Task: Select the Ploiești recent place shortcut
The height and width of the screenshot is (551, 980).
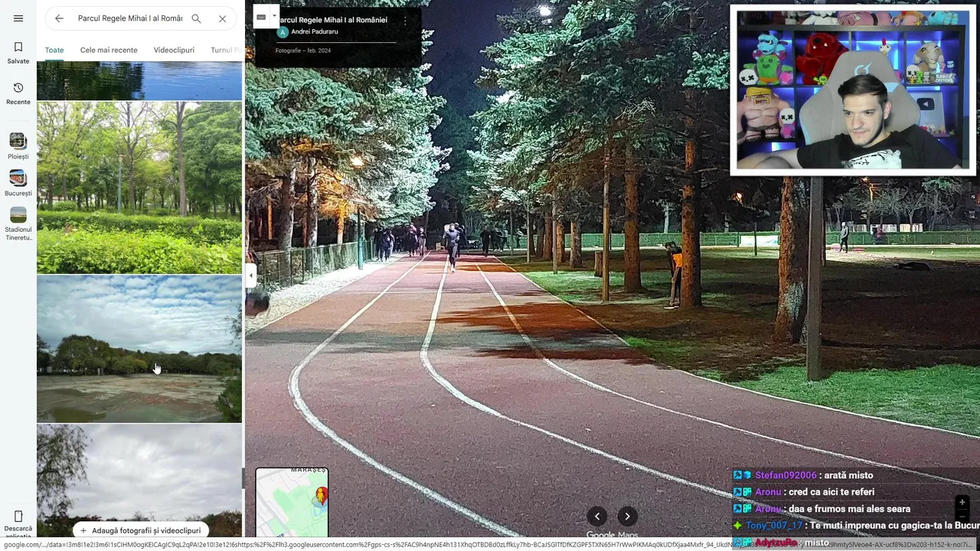Action: click(x=18, y=146)
